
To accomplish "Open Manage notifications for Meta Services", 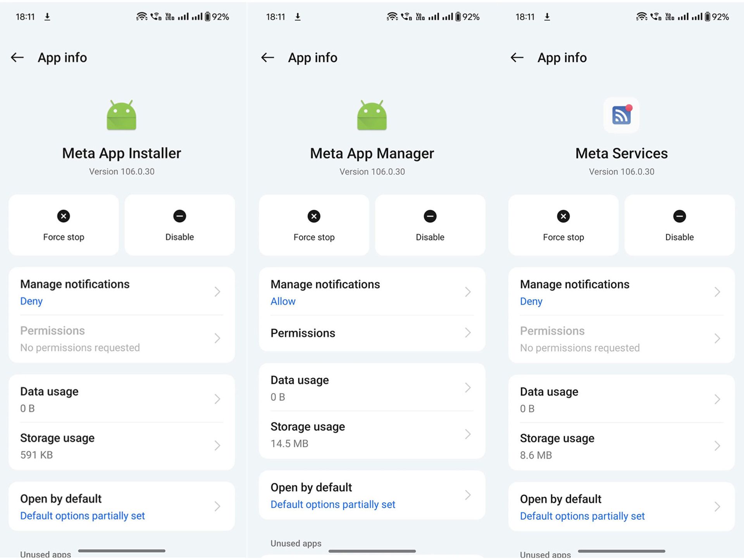I will tap(622, 292).
